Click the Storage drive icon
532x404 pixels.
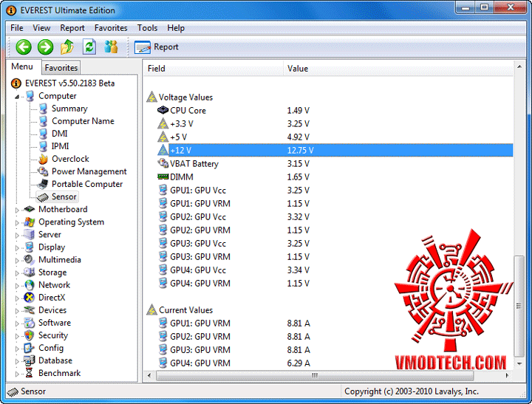coord(30,273)
